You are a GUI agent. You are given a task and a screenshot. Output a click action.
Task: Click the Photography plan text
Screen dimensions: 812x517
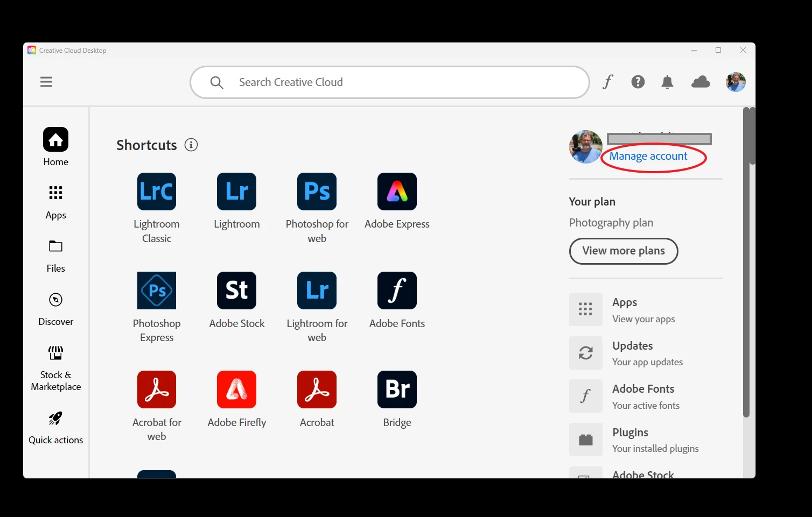[x=611, y=223]
